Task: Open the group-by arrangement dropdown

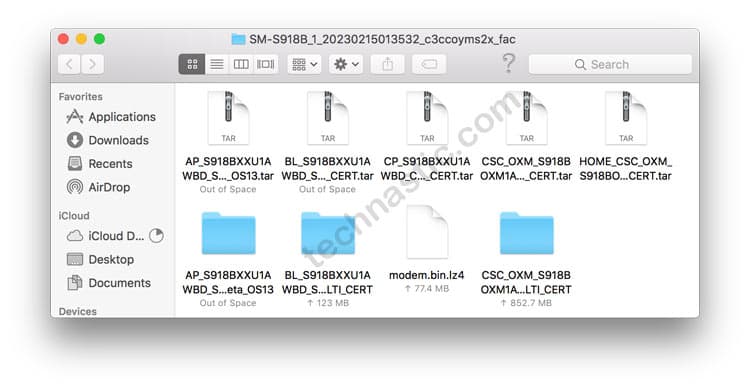Action: (305, 64)
